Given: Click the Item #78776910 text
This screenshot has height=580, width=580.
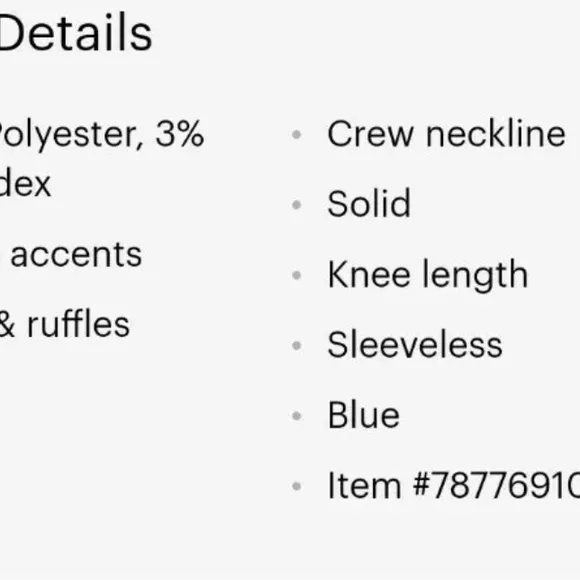Looking at the screenshot, I should tap(454, 485).
